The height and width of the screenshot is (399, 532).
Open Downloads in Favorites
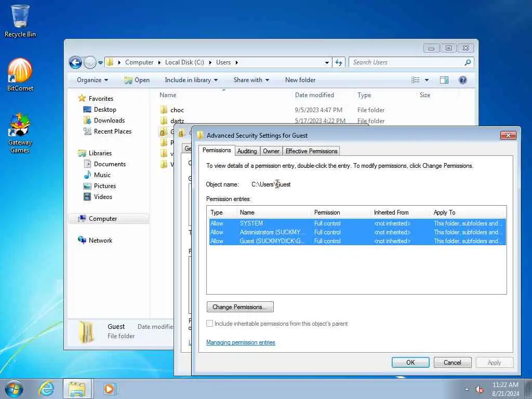click(x=109, y=121)
